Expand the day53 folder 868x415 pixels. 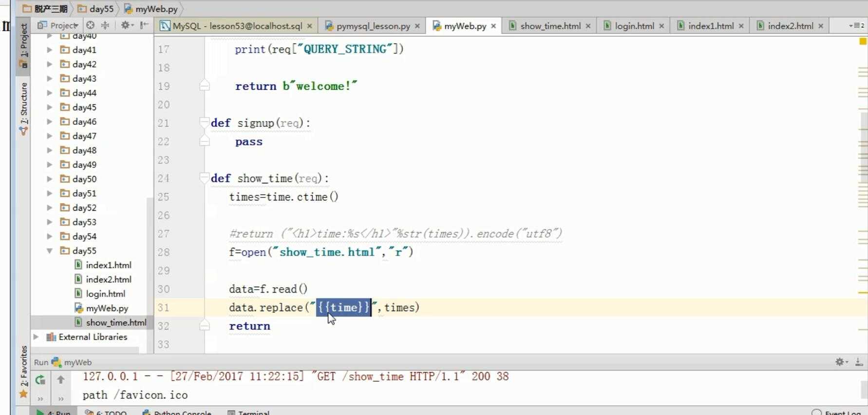49,222
